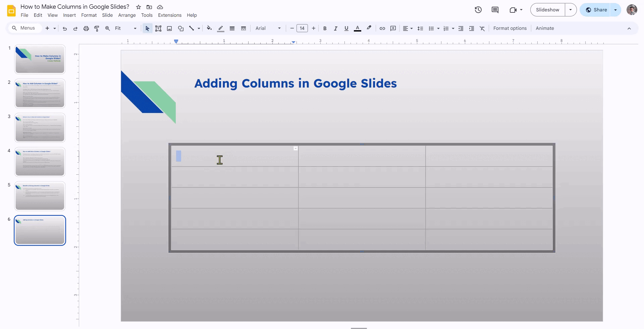Toggle underline formatting

tap(346, 29)
